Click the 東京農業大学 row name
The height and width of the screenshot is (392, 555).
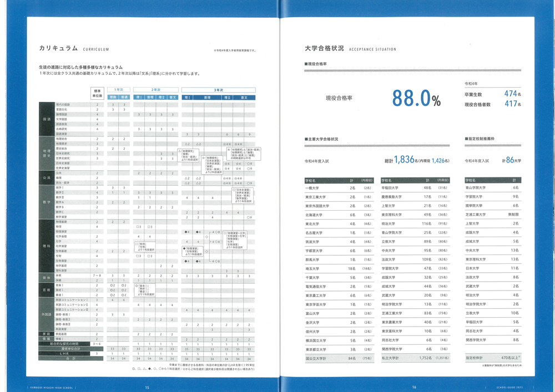(391, 322)
